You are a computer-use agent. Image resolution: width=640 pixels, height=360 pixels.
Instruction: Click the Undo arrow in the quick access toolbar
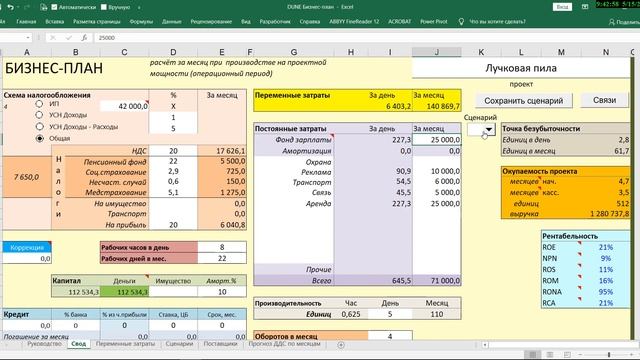(x=11, y=7)
